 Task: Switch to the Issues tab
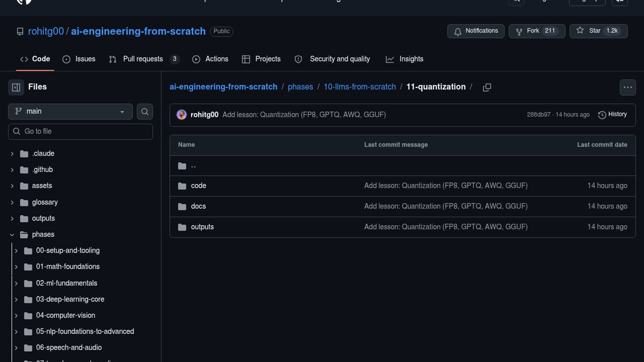[79, 59]
